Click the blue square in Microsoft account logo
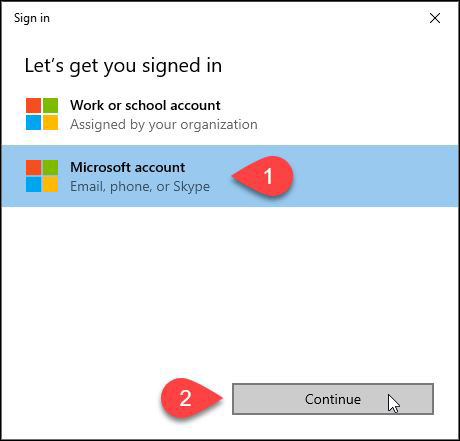 click(x=34, y=184)
